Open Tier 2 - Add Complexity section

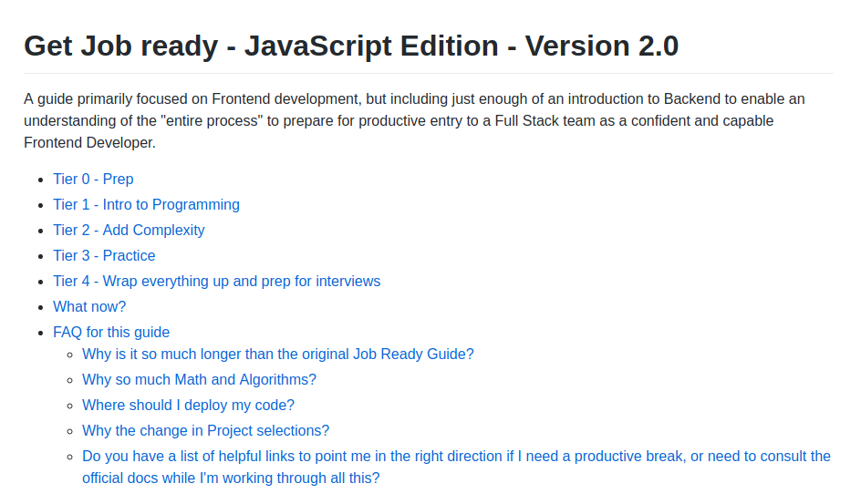tap(129, 231)
